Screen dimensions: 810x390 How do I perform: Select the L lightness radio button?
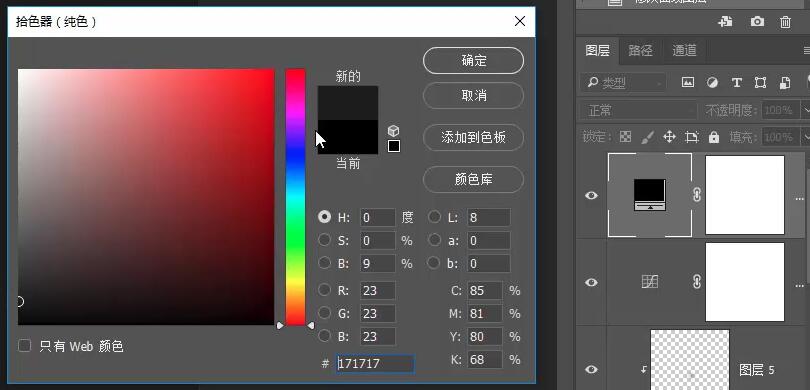click(435, 217)
